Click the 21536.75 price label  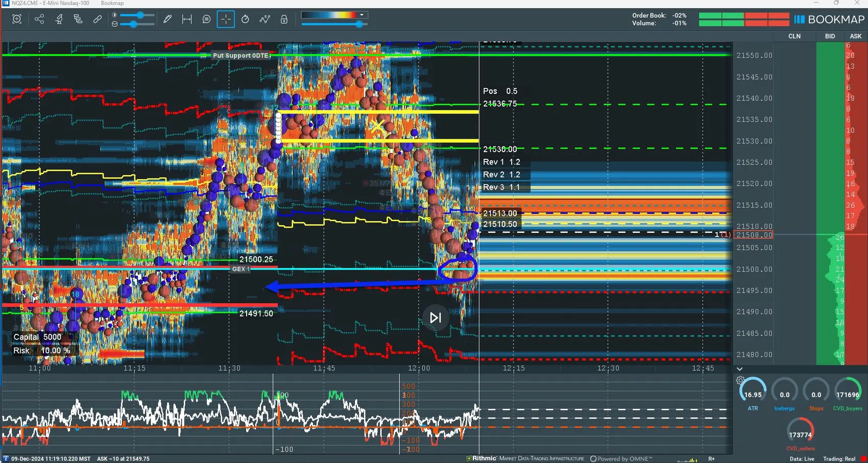click(500, 104)
